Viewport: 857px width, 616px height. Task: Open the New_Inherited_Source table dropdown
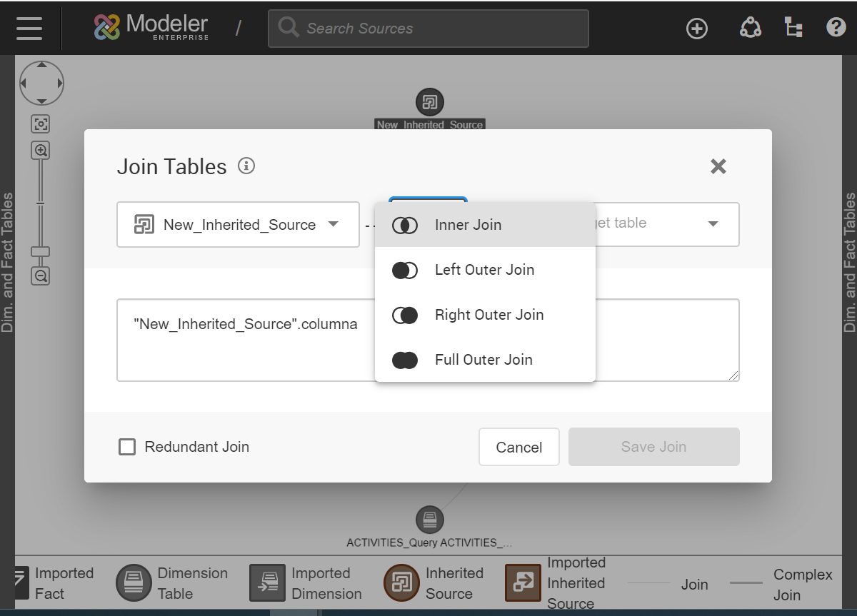pyautogui.click(x=238, y=225)
